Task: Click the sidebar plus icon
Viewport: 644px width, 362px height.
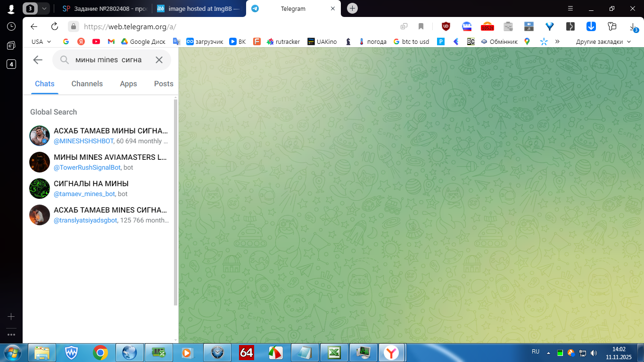Action: pos(11,317)
